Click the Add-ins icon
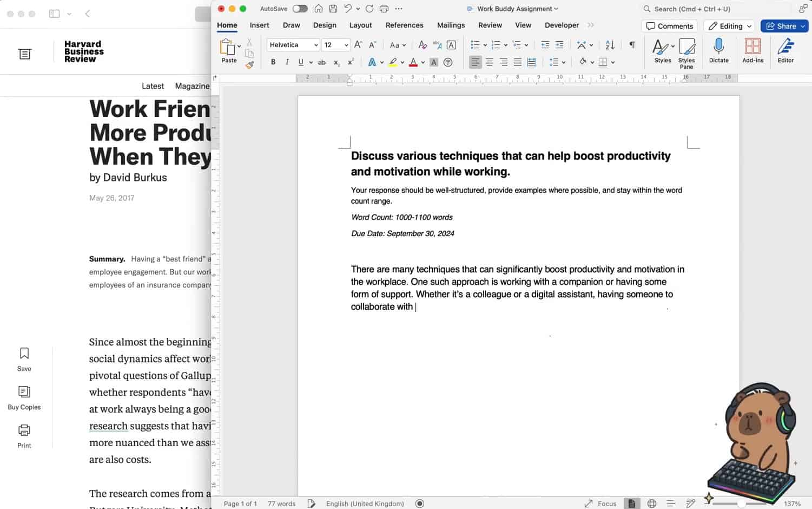The width and height of the screenshot is (812, 509). (x=752, y=47)
